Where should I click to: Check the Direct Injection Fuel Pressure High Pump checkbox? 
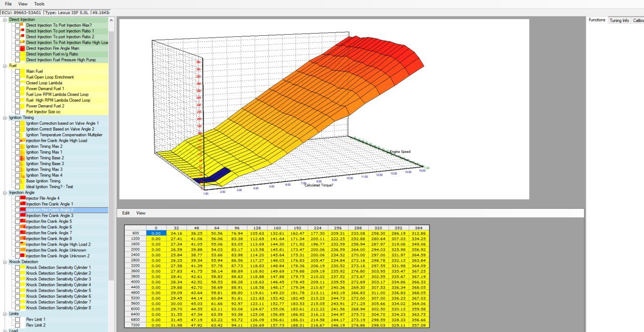(x=18, y=60)
